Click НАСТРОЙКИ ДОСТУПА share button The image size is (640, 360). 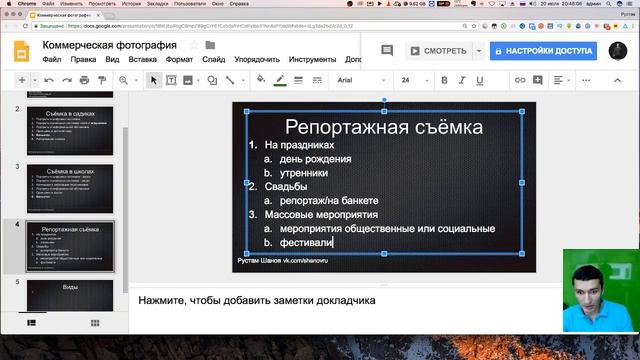543,51
